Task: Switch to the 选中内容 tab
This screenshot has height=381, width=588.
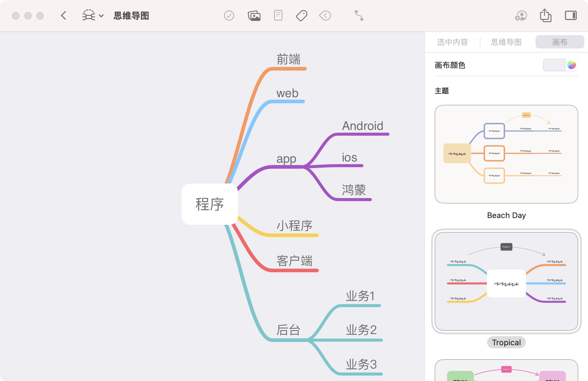Action: (452, 42)
